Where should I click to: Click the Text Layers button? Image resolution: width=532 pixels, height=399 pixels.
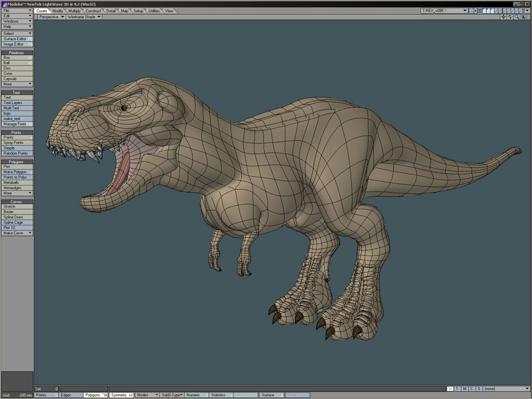(17, 103)
